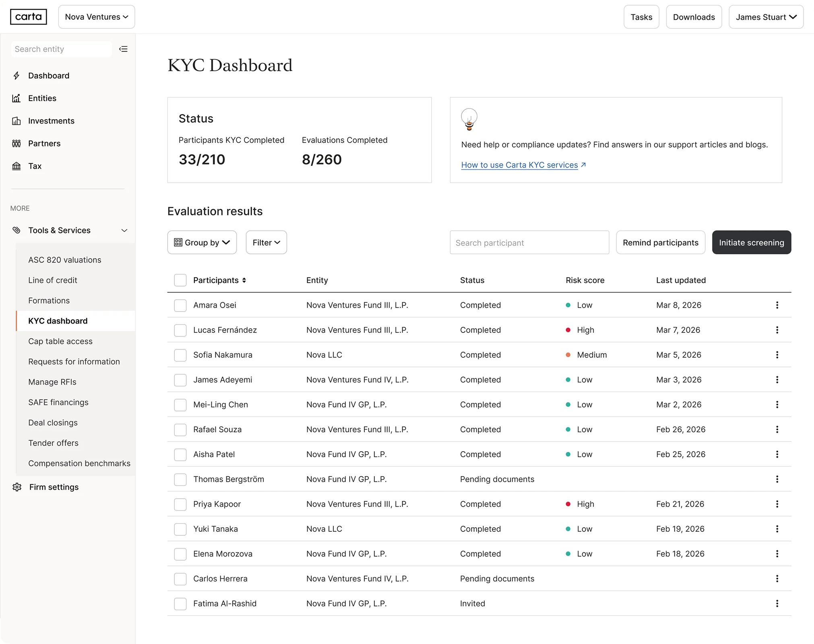Open Tender offers in sidebar
This screenshot has height=644, width=814.
coord(54,443)
